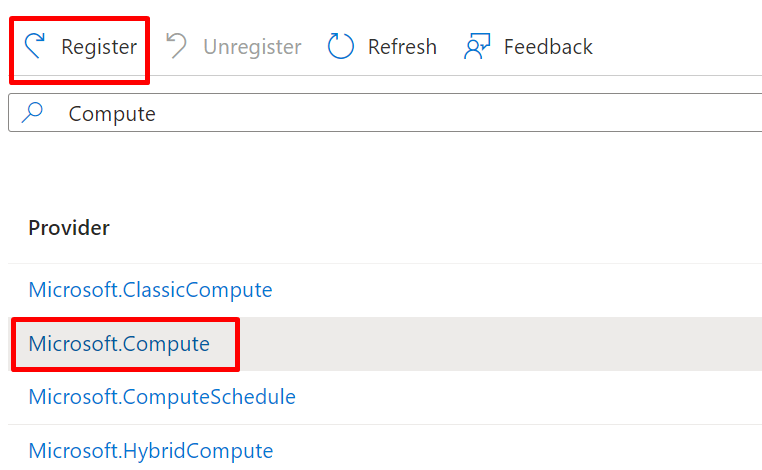Click the Register curved arrow icon
This screenshot has height=470, width=762.
(x=35, y=46)
